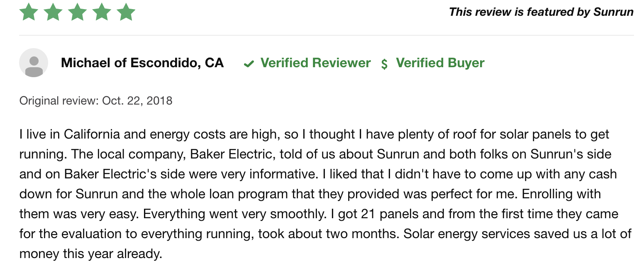The height and width of the screenshot is (268, 644).
Task: Click the first green rating star
Action: tap(29, 12)
